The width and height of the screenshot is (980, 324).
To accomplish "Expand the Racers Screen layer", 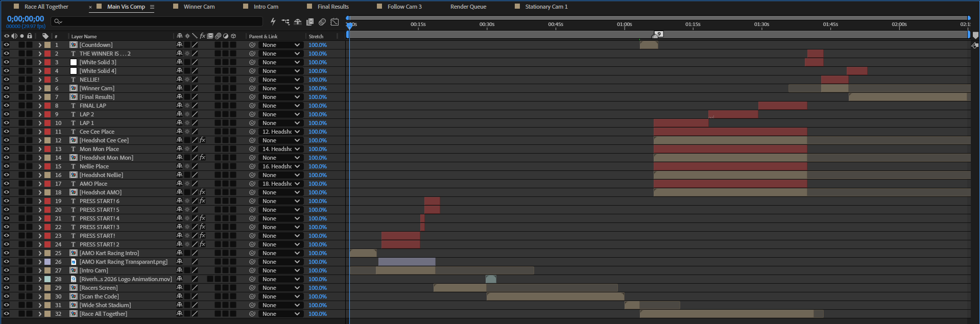I will point(40,288).
